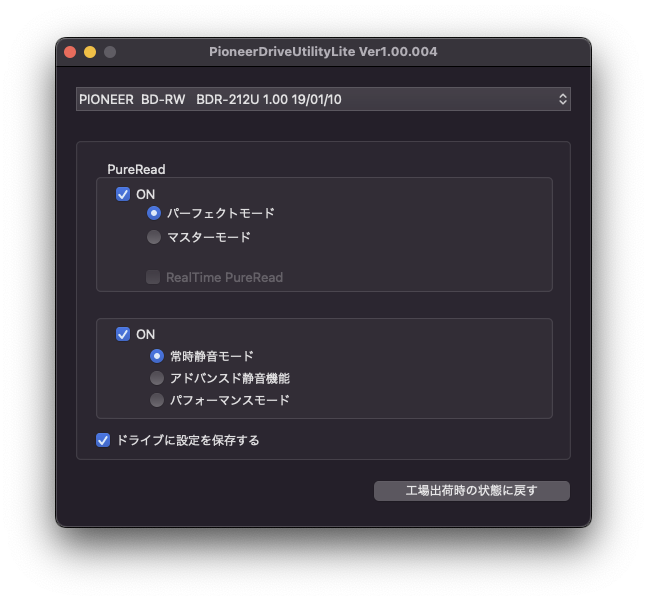Toggle the ドライブに設定を保存する checkbox
The image size is (647, 601).
coord(103,440)
